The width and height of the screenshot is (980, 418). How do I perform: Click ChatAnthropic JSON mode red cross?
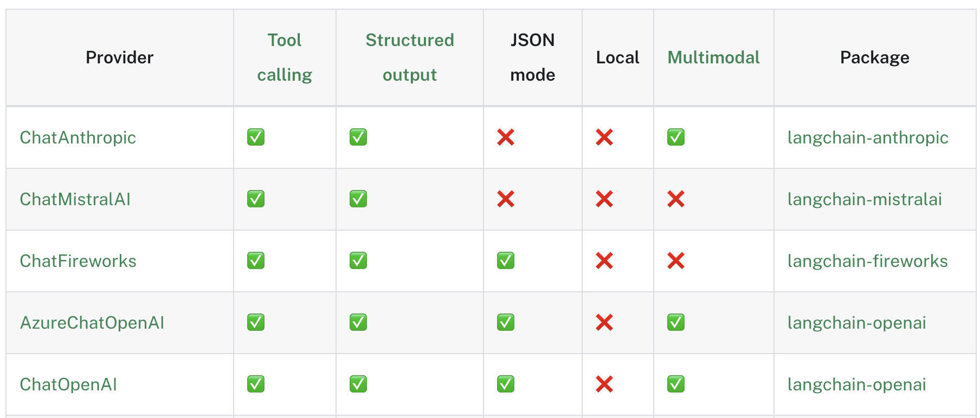(x=506, y=137)
